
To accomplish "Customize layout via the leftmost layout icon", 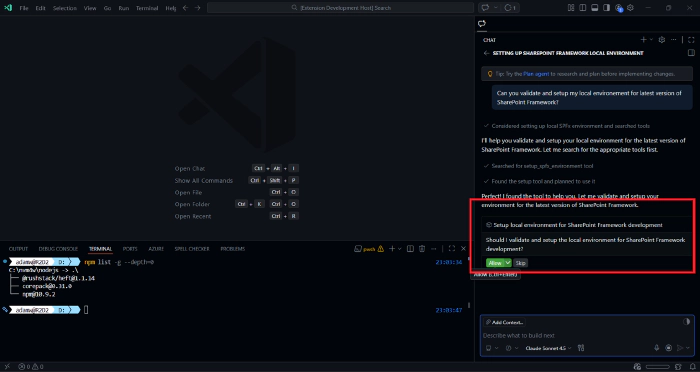I will coord(571,8).
